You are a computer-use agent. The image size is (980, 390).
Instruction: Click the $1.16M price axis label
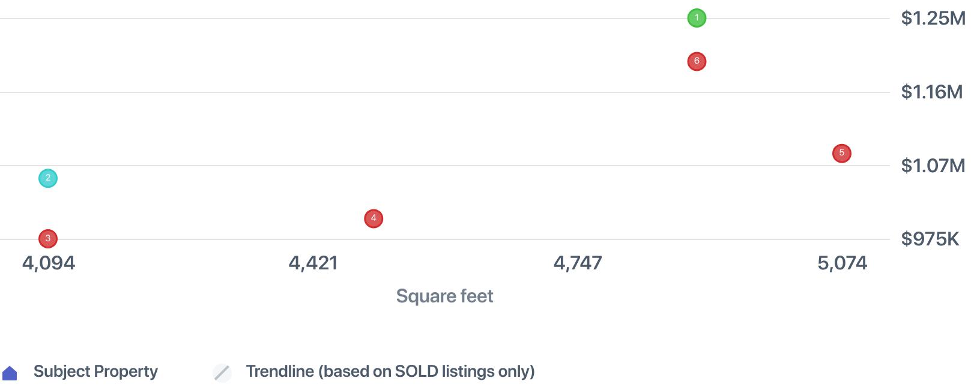pos(931,92)
